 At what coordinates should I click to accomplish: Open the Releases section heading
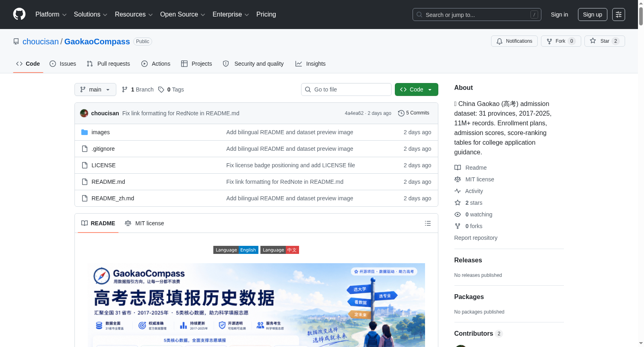click(x=468, y=260)
